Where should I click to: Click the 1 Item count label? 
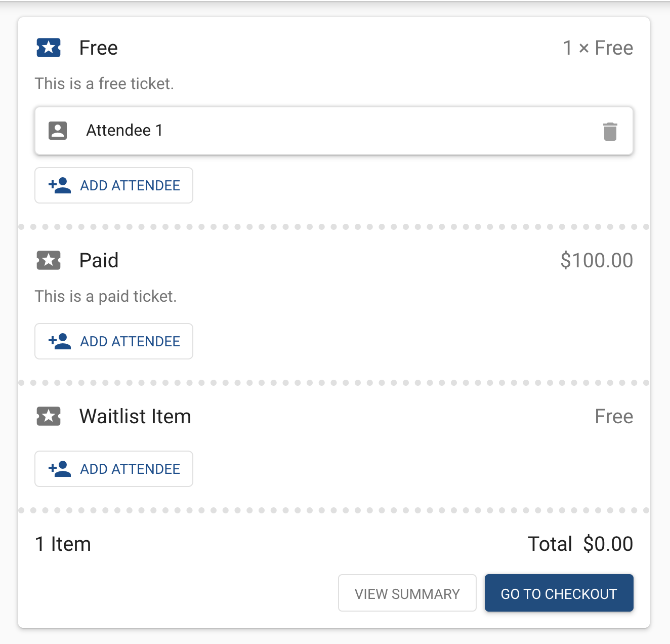(63, 544)
